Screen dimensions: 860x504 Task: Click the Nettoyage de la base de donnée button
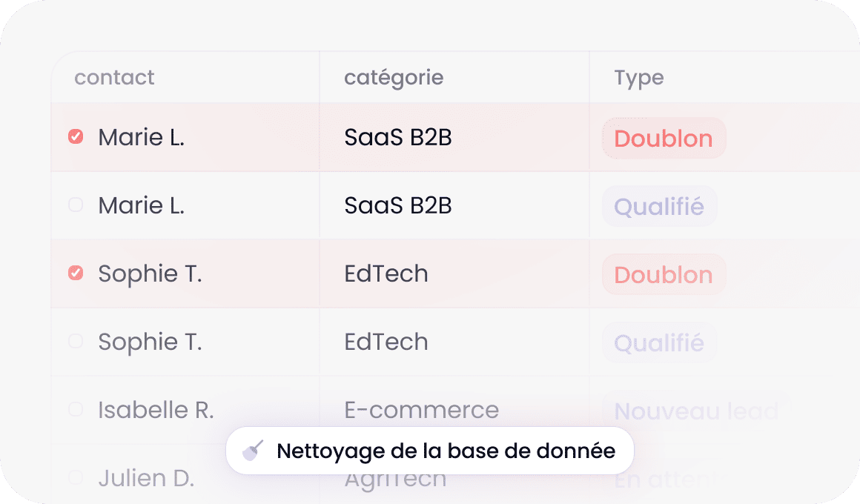click(x=430, y=451)
